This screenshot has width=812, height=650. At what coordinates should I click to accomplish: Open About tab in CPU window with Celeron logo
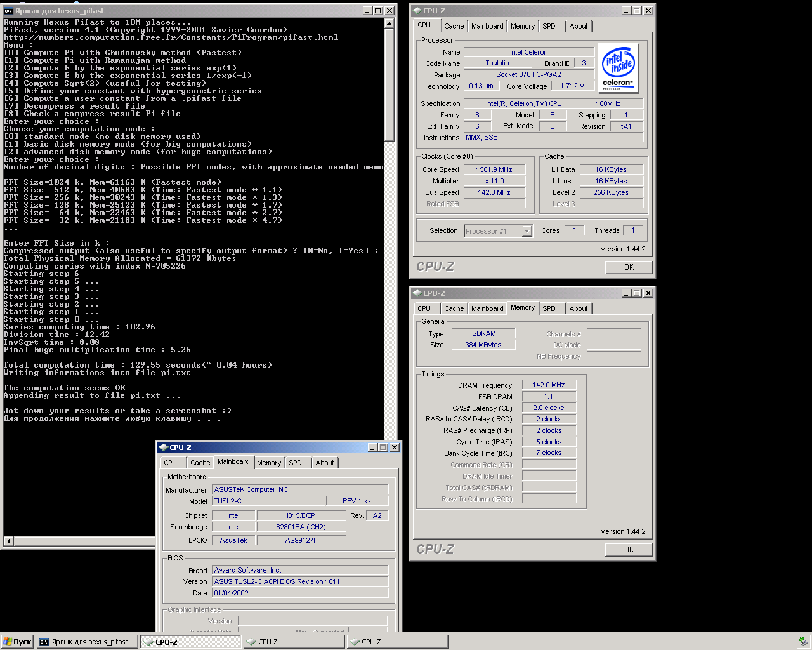pos(579,26)
